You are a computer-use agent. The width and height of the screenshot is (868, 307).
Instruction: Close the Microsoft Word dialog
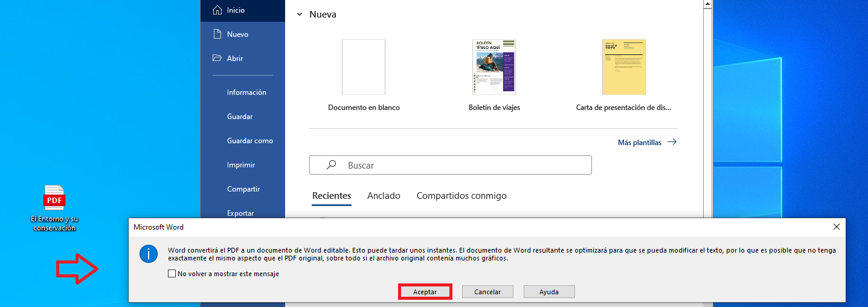pos(837,227)
